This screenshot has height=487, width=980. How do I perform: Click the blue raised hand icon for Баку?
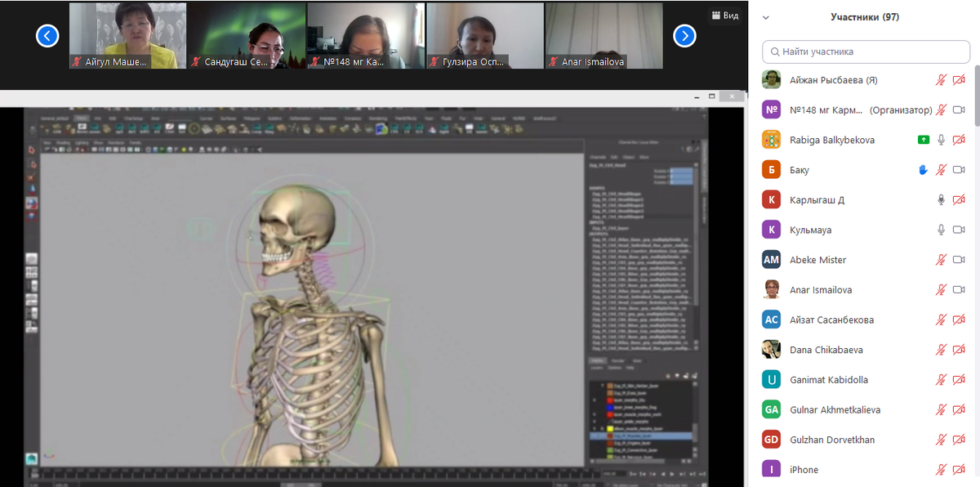[x=923, y=170]
